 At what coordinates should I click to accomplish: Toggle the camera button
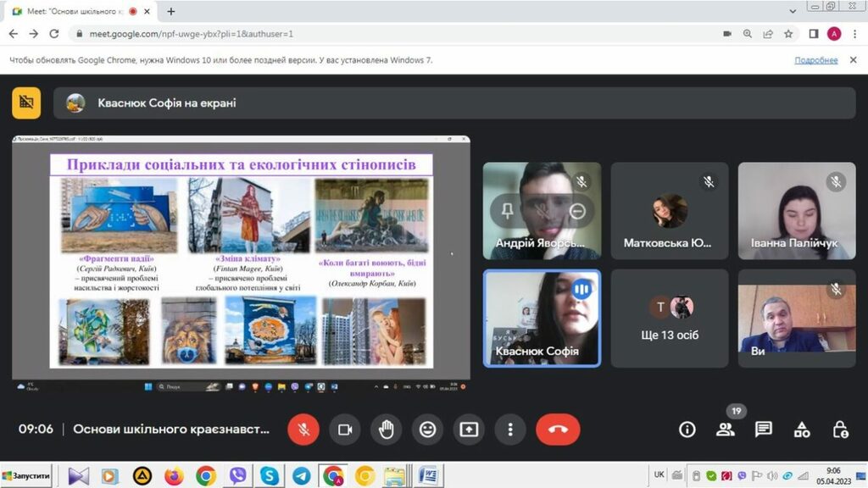coord(345,430)
